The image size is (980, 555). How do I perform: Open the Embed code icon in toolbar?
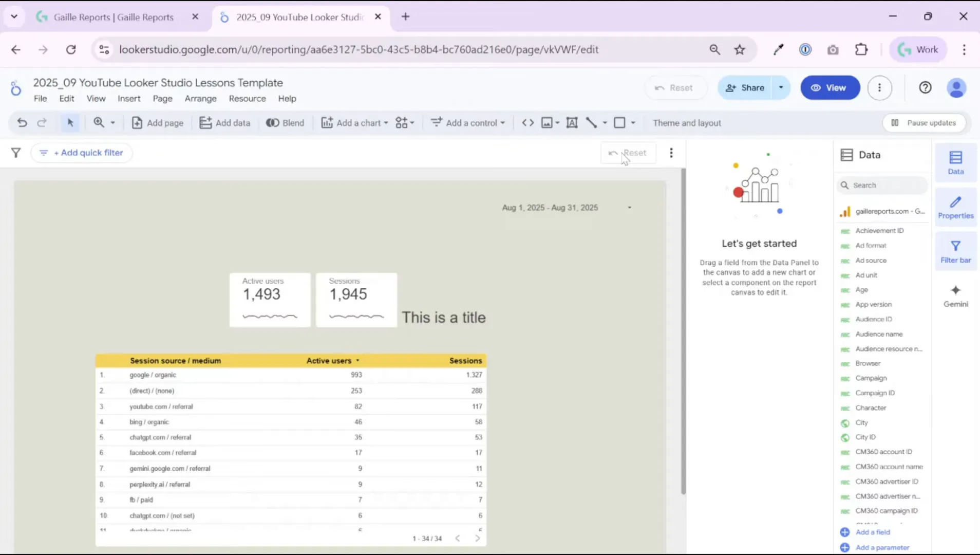pos(527,122)
